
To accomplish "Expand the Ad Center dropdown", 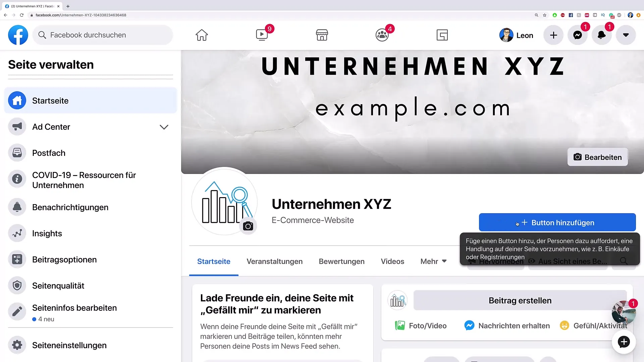I will 164,127.
